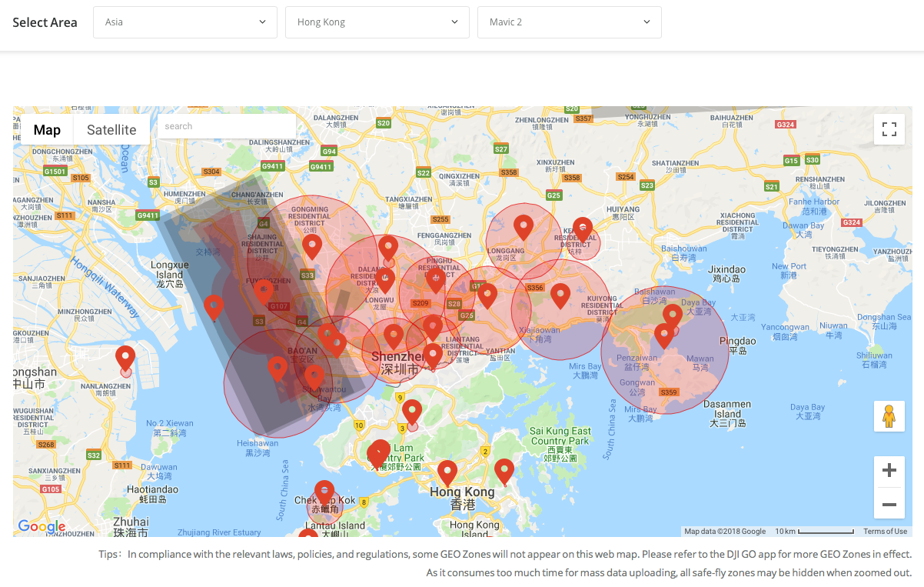924x587 pixels.
Task: Select the pin near Sai Kung west
Action: tap(504, 472)
